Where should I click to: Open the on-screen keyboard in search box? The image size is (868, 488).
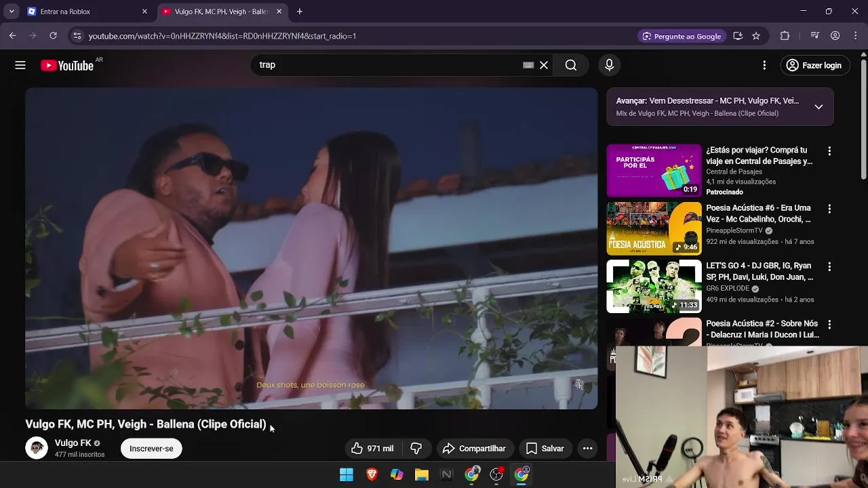pyautogui.click(x=528, y=65)
